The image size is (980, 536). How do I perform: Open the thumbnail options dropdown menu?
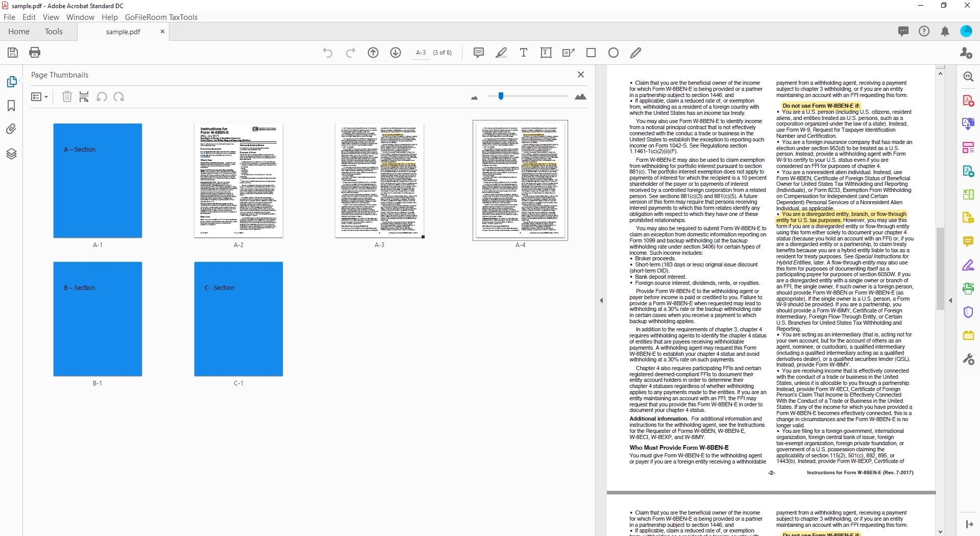click(39, 96)
